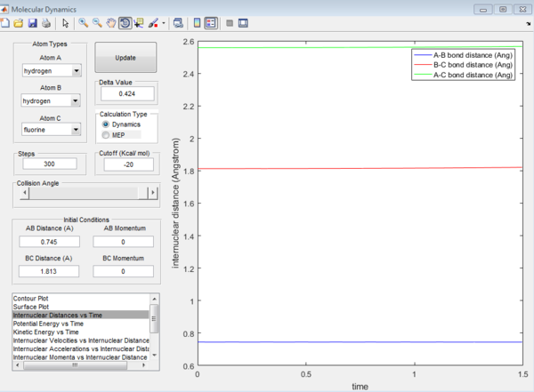Select the Dynamics calculation type
The width and height of the screenshot is (534, 392).
(x=121, y=124)
